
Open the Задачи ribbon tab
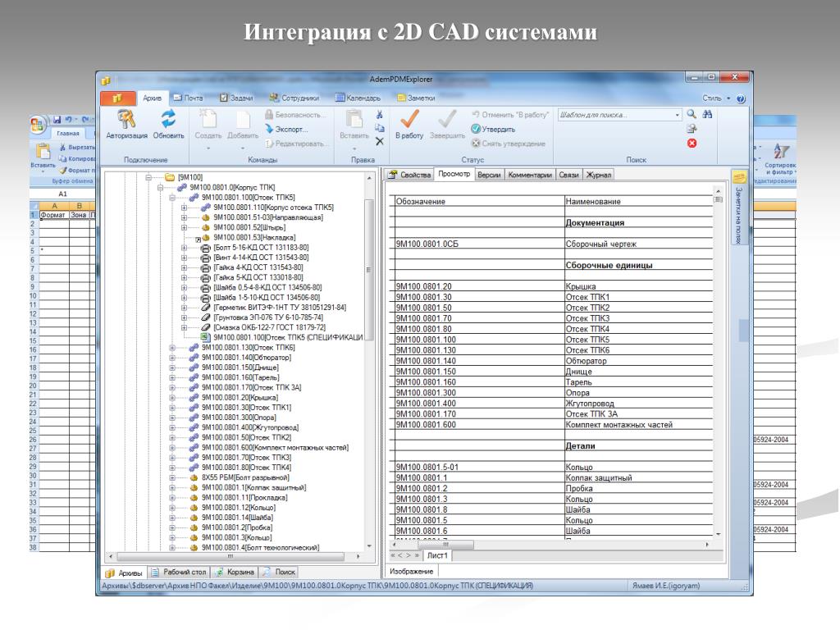[236, 98]
